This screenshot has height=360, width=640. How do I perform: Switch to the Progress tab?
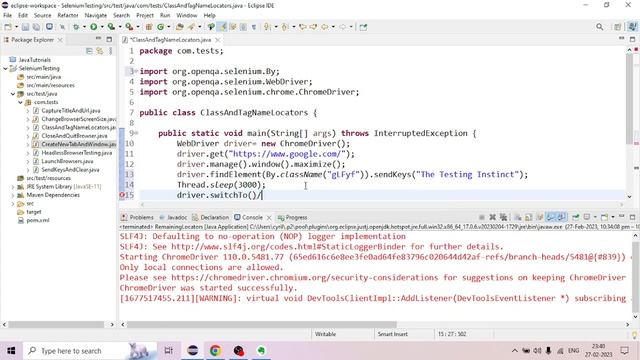[x=292, y=217]
